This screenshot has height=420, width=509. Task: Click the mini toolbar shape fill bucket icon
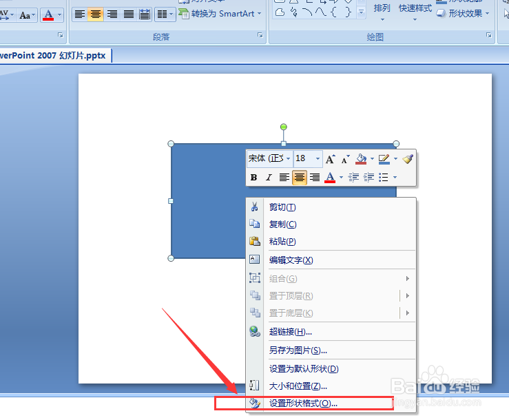pos(361,159)
